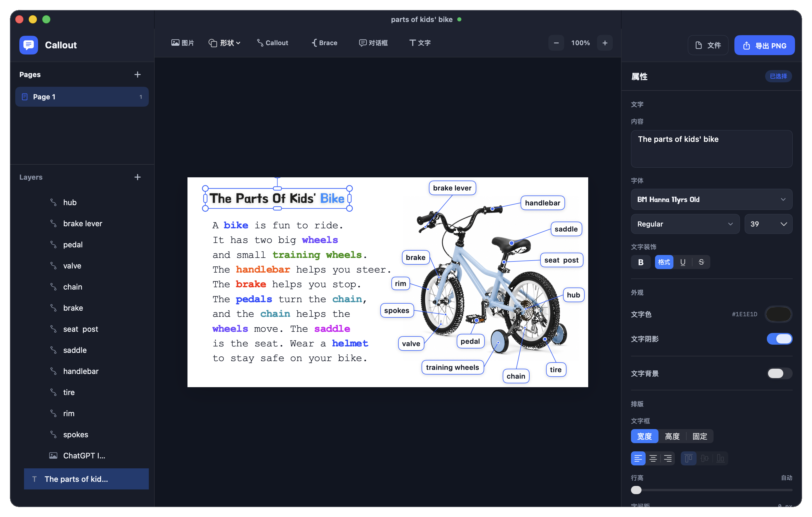Select the spokes layer
Viewport: 812px width, 517px height.
tap(86, 435)
